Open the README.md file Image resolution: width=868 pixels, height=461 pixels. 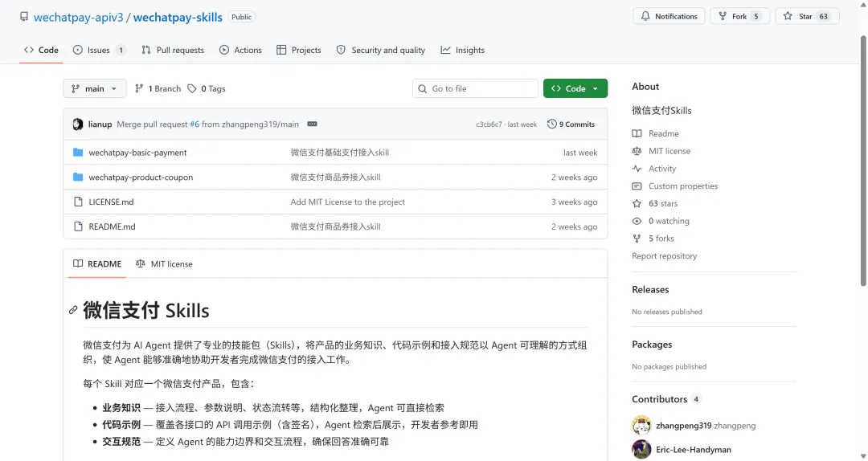coord(112,226)
